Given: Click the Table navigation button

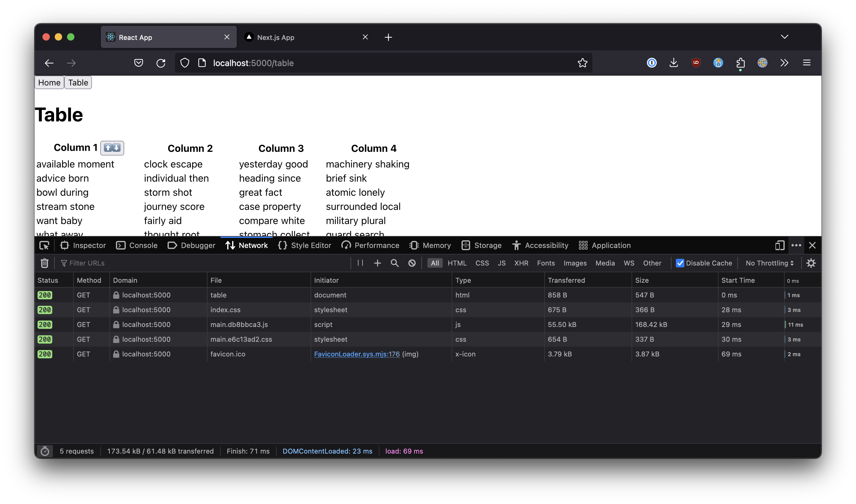Looking at the screenshot, I should point(78,83).
